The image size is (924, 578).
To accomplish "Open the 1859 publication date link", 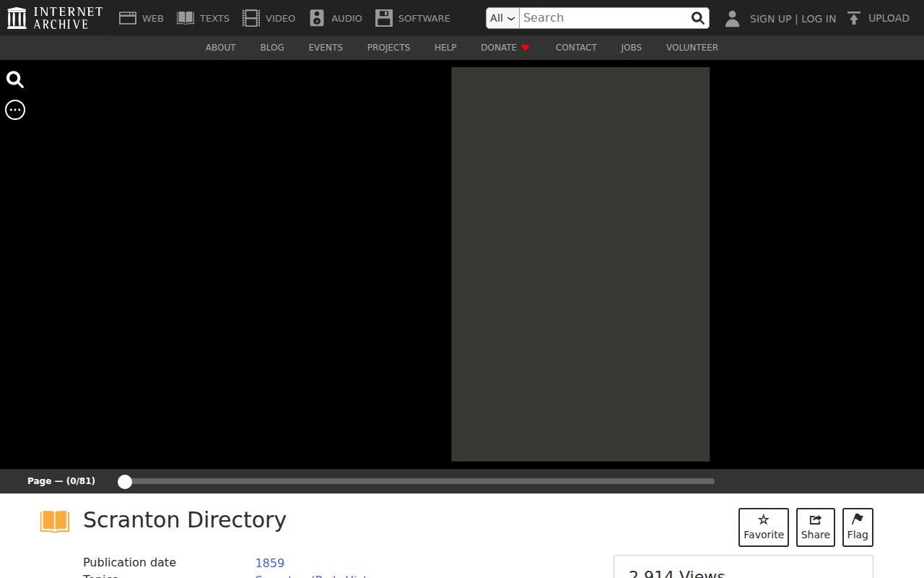I will click(x=270, y=563).
